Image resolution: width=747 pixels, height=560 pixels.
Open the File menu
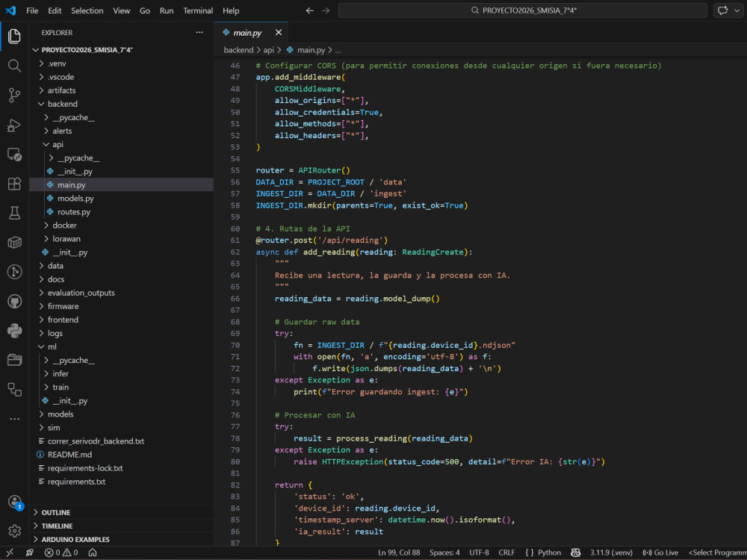32,10
